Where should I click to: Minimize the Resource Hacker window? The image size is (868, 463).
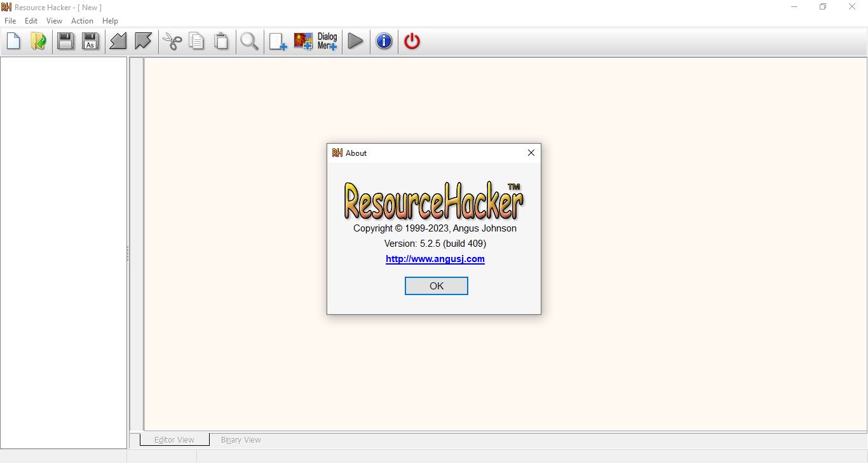[794, 7]
